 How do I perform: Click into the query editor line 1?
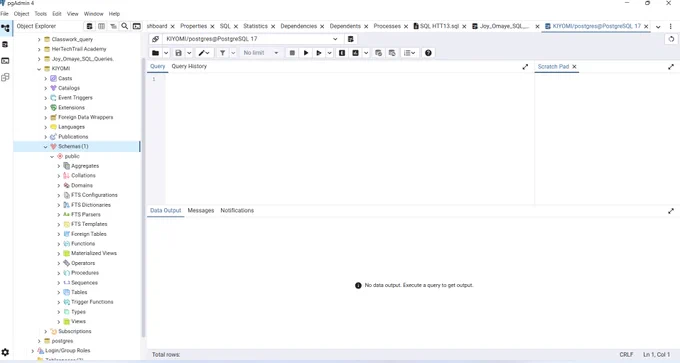(x=349, y=79)
